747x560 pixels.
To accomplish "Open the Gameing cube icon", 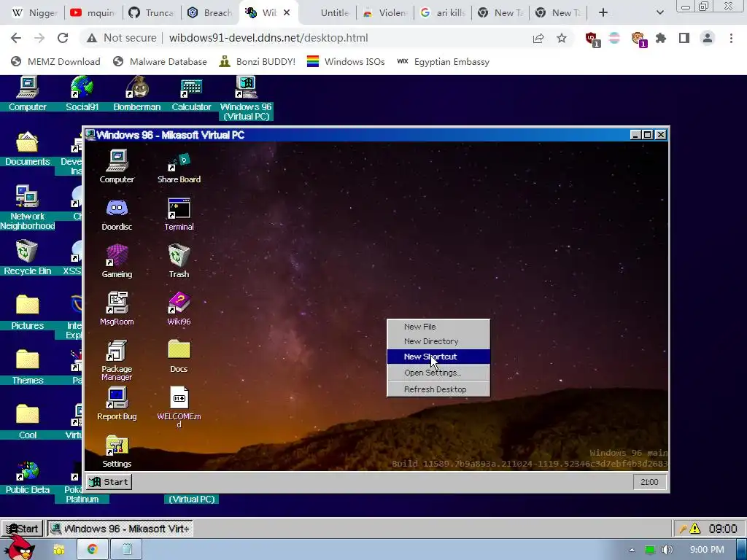I will [x=117, y=262].
